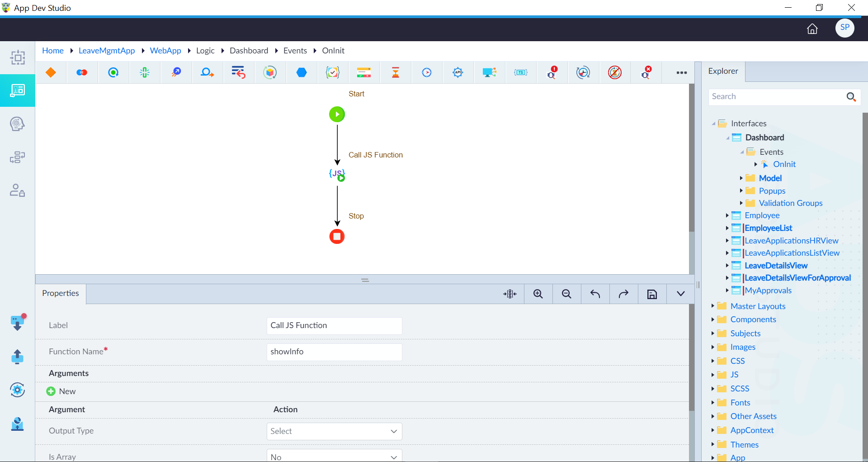Open the download-cloud icon in left sidebar

tap(17, 323)
